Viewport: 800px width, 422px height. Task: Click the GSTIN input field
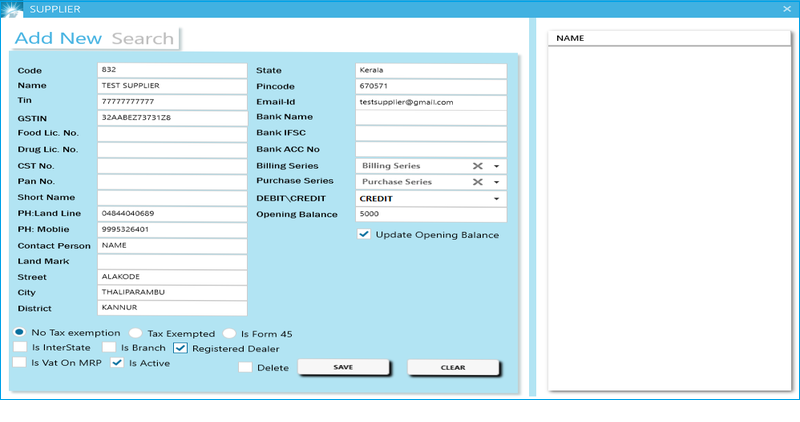(172, 118)
